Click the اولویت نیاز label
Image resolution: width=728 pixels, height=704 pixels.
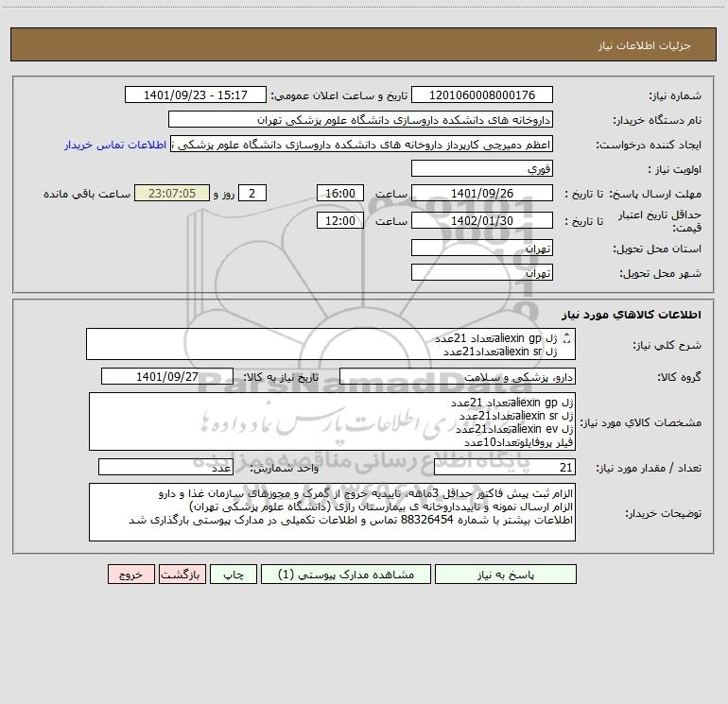pos(675,169)
